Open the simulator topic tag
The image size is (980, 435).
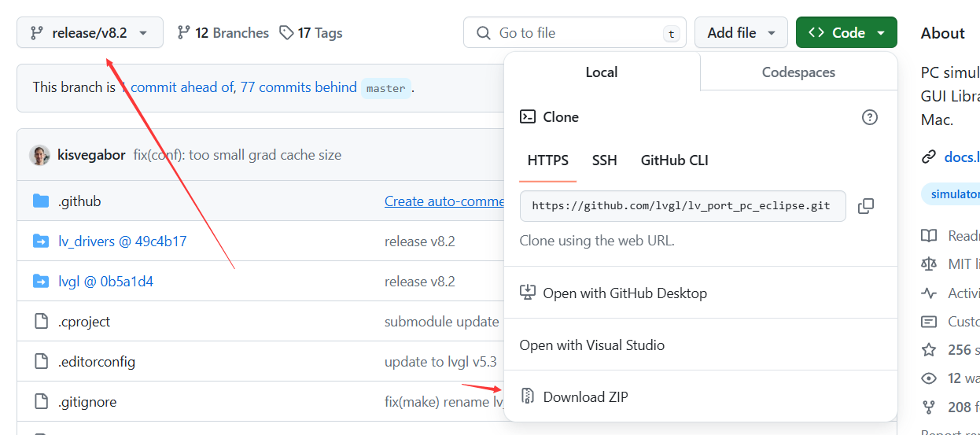pyautogui.click(x=951, y=194)
